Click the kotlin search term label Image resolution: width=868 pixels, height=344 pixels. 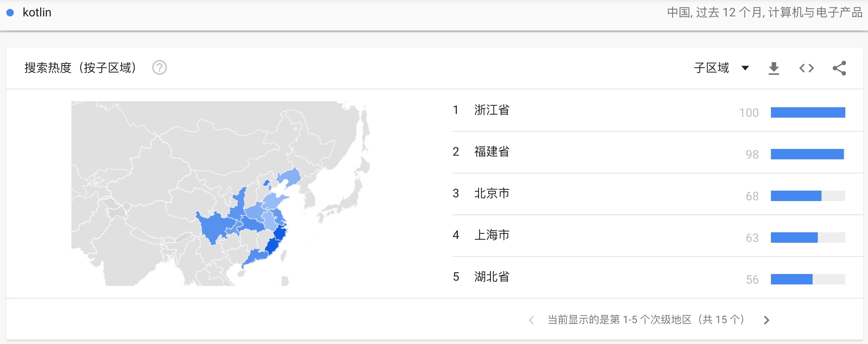coord(37,13)
